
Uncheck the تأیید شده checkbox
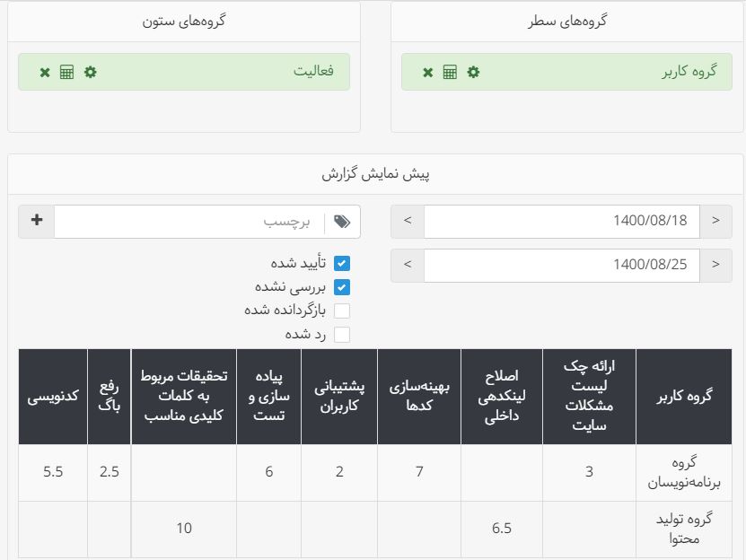pos(341,264)
